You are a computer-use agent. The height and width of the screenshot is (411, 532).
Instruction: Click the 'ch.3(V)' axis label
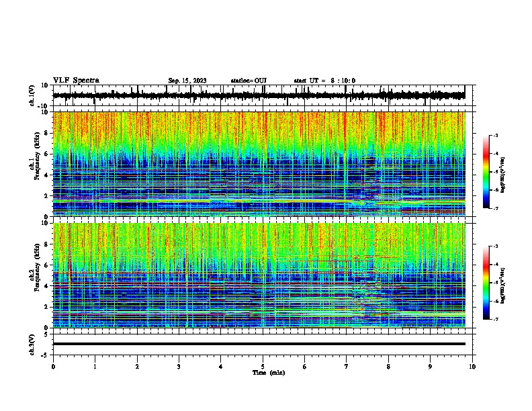point(32,345)
